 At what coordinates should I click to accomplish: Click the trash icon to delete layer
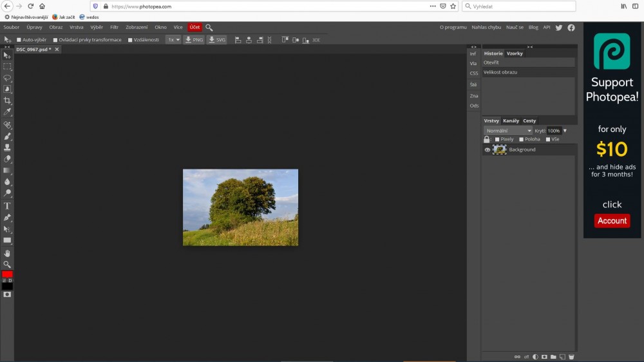click(x=571, y=356)
